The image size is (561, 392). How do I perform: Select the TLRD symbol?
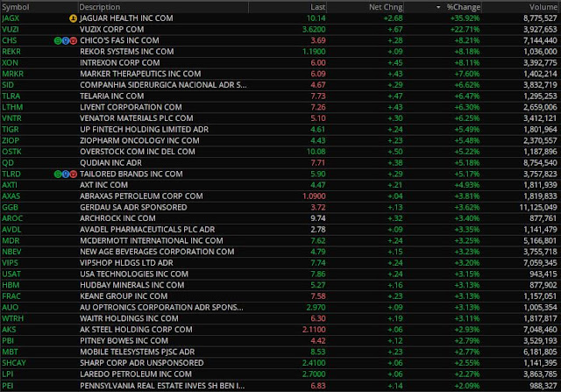click(11, 174)
